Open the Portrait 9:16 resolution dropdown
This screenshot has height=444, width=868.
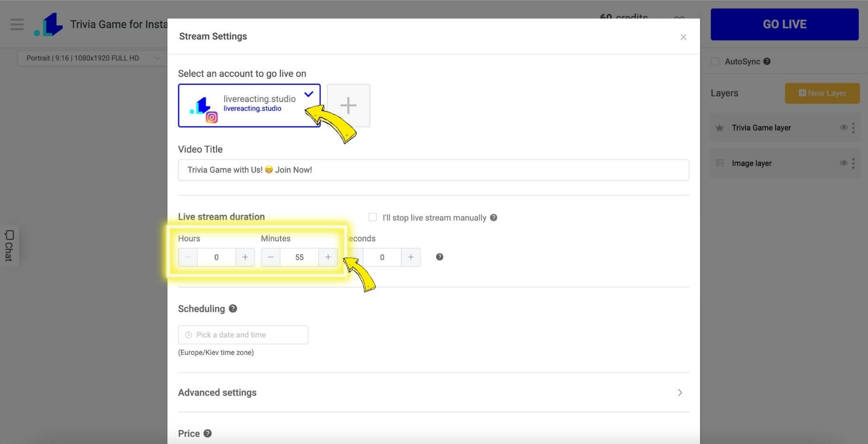coord(92,58)
